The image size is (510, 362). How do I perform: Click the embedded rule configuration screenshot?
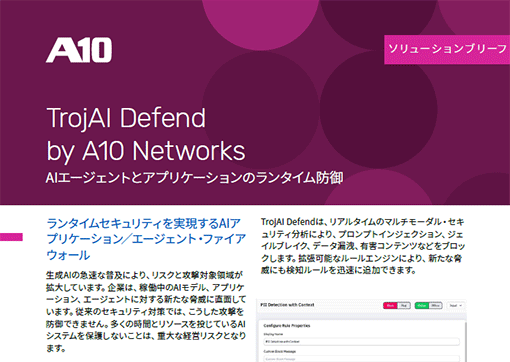[362, 331]
